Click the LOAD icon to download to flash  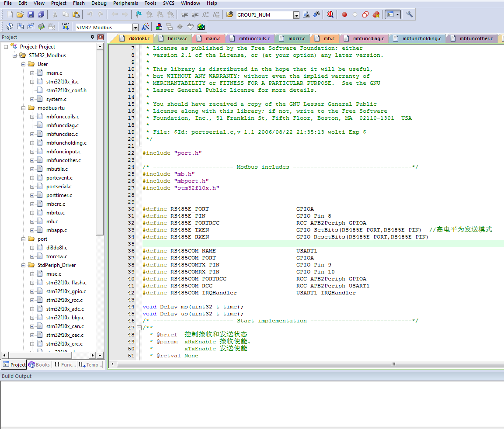coord(66,26)
